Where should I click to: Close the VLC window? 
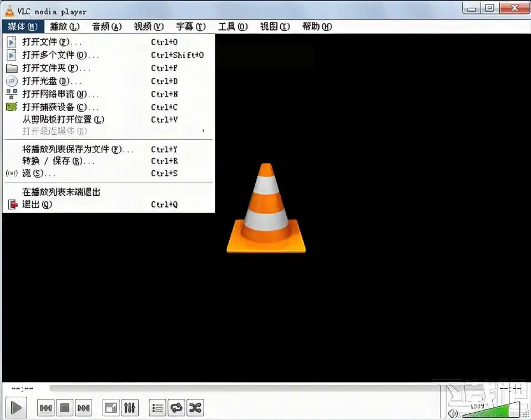pos(515,8)
